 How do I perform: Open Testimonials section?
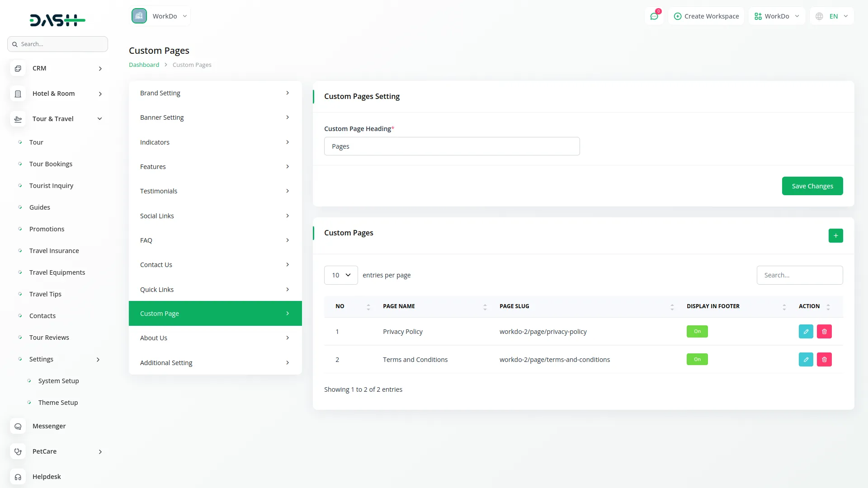pos(215,191)
